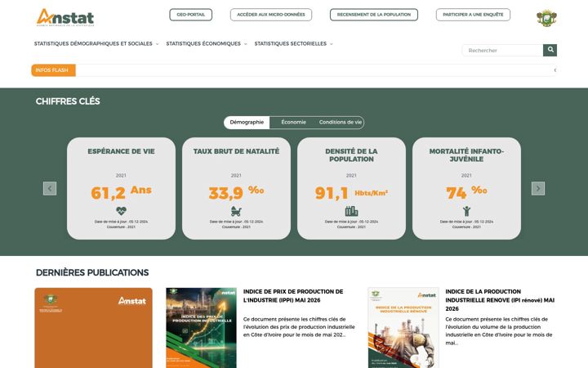588x368 pixels.
Task: Click the Densité de la population title
Action: point(351,155)
